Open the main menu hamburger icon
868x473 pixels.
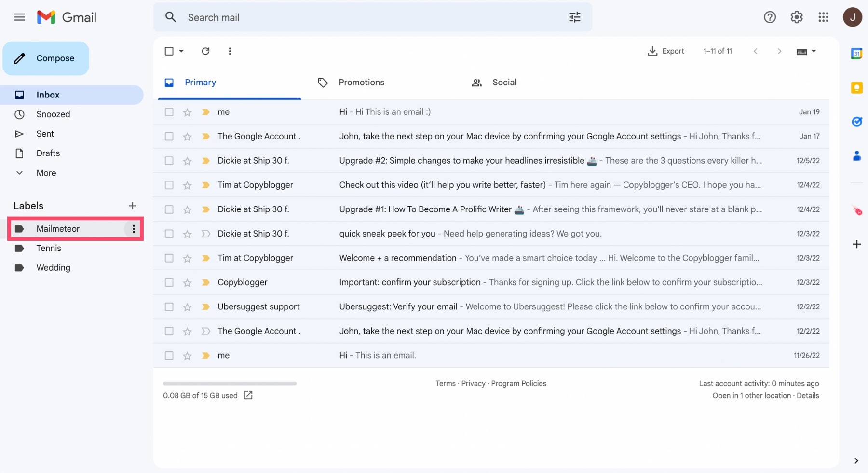19,17
